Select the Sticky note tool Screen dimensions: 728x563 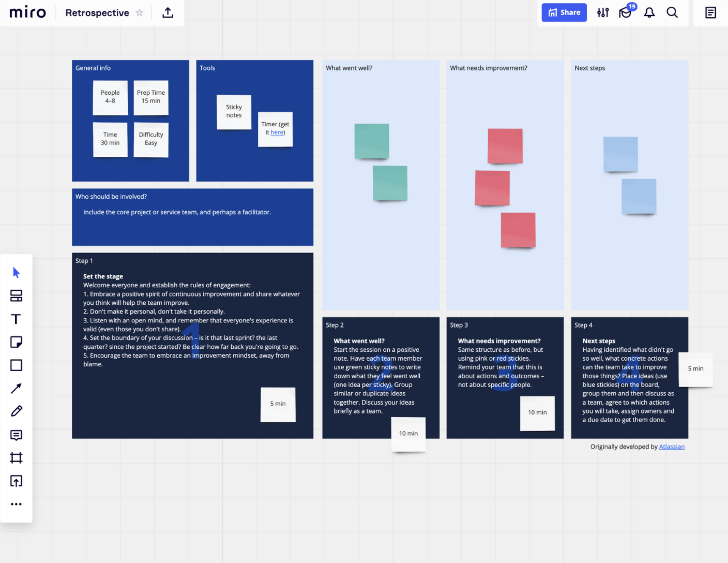(x=16, y=342)
